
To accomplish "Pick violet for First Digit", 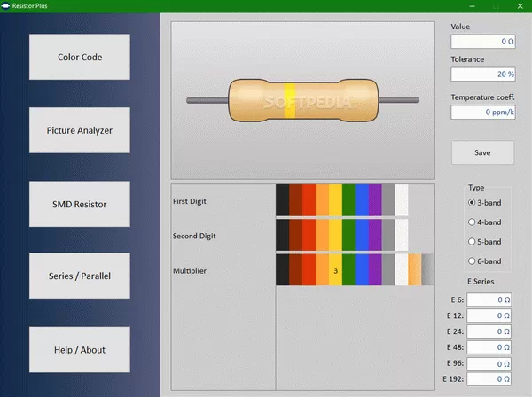I will pos(375,200).
